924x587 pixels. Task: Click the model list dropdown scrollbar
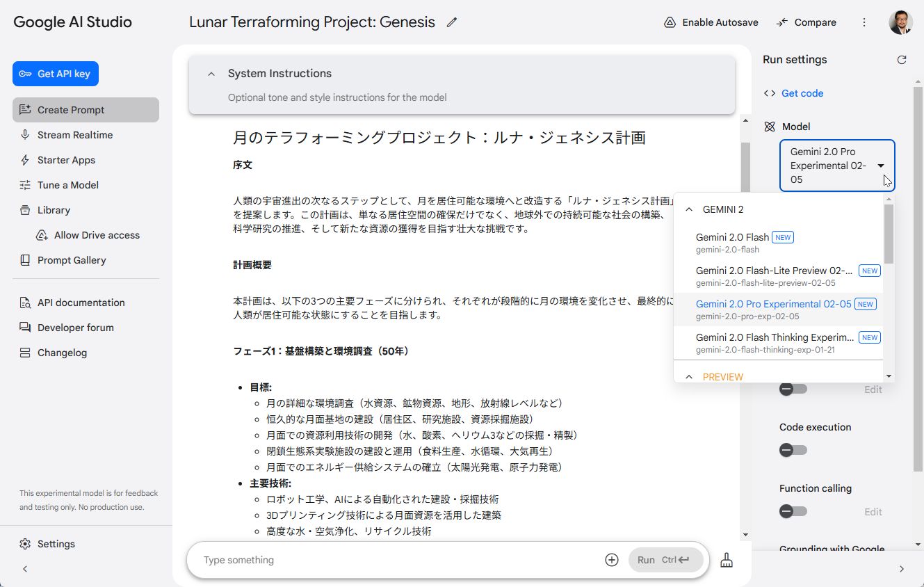pyautogui.click(x=889, y=234)
